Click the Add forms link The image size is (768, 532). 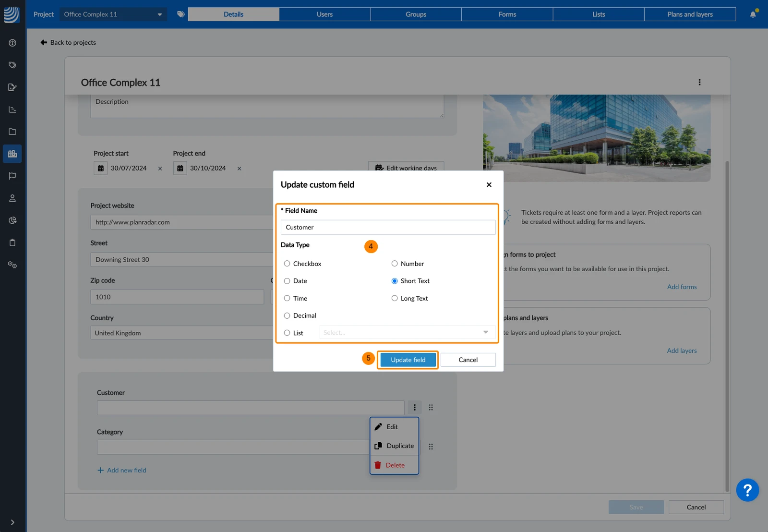tap(682, 287)
